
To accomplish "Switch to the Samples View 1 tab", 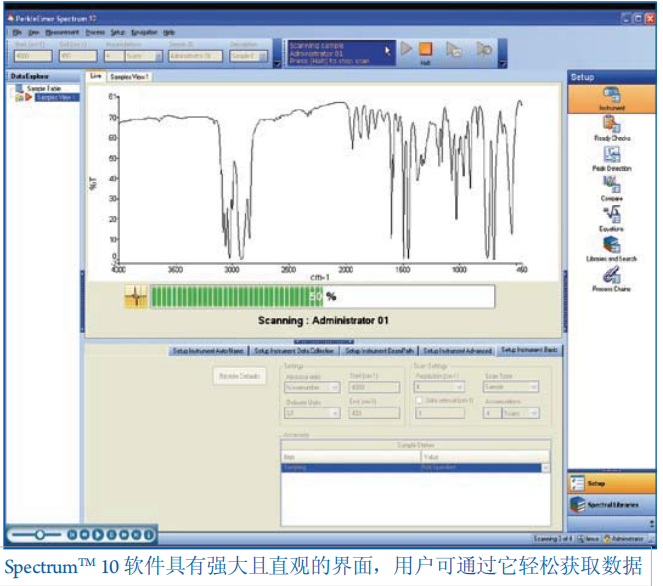I will tap(129, 77).
